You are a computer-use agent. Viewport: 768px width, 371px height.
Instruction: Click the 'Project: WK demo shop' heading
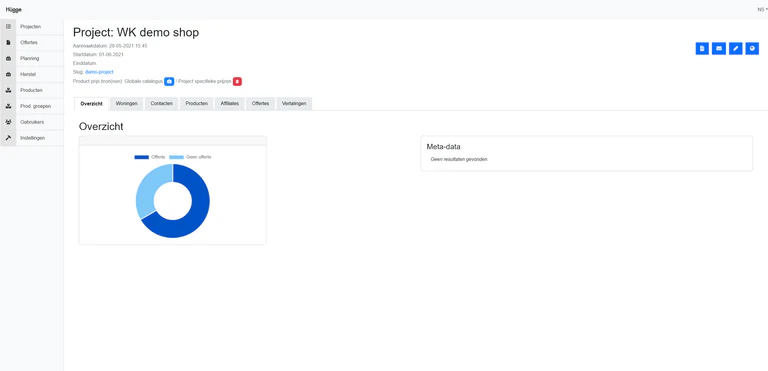point(136,32)
